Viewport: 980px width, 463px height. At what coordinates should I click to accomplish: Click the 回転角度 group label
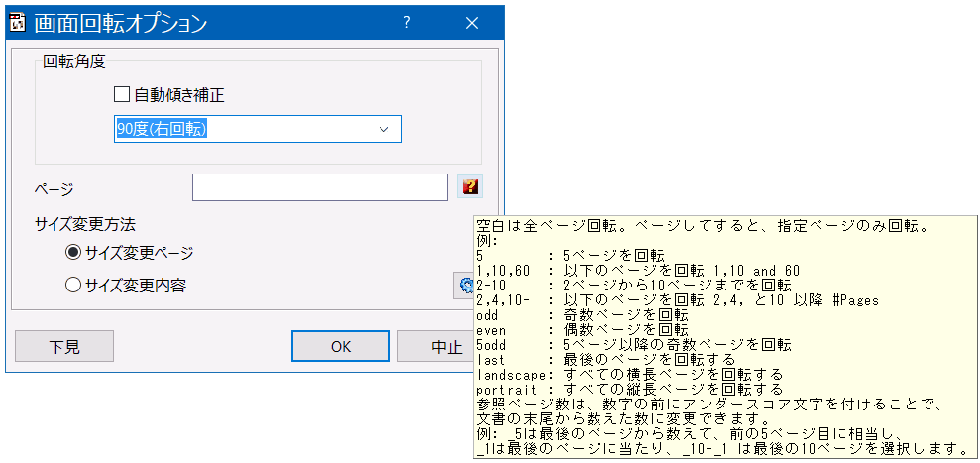pos(73,61)
